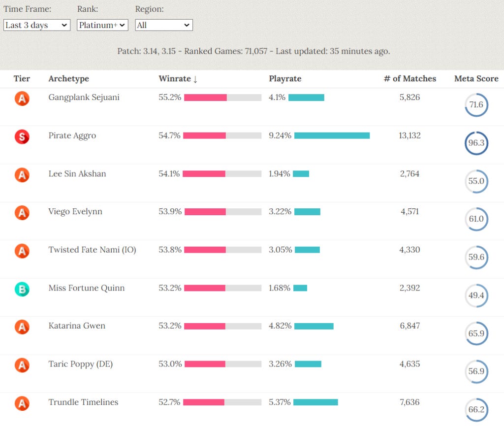
Task: Sort by the # of Matches column header
Action: click(x=410, y=79)
